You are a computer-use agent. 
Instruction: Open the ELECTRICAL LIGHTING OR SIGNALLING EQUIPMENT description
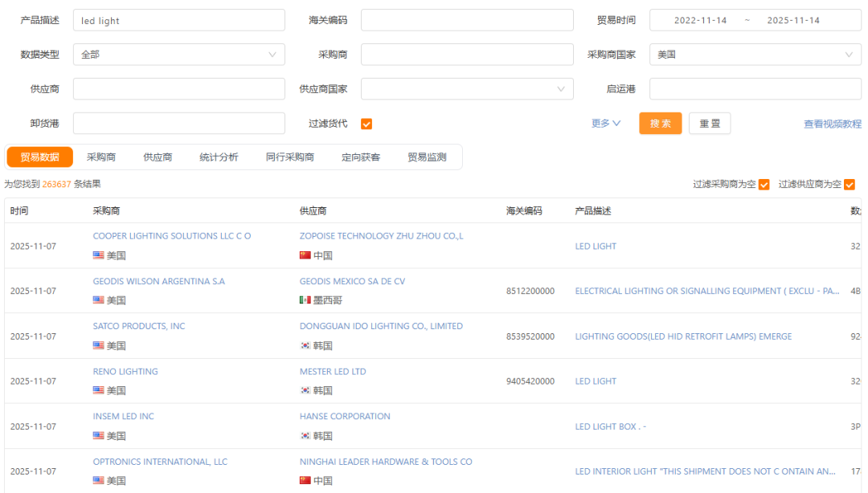click(707, 291)
